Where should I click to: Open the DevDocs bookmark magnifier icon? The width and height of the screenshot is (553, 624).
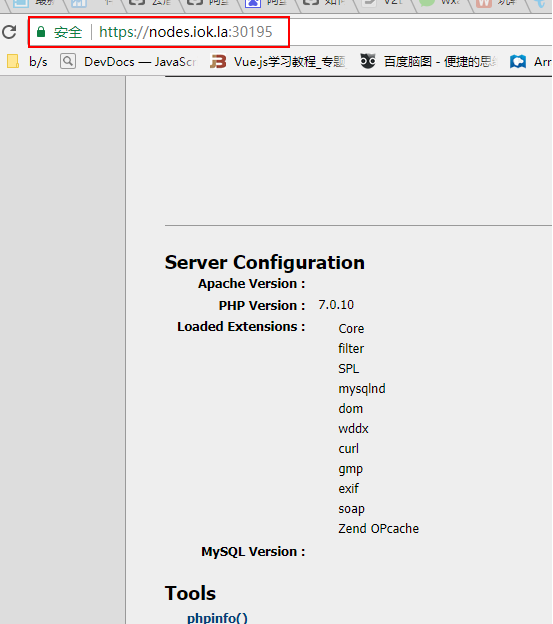[68, 61]
